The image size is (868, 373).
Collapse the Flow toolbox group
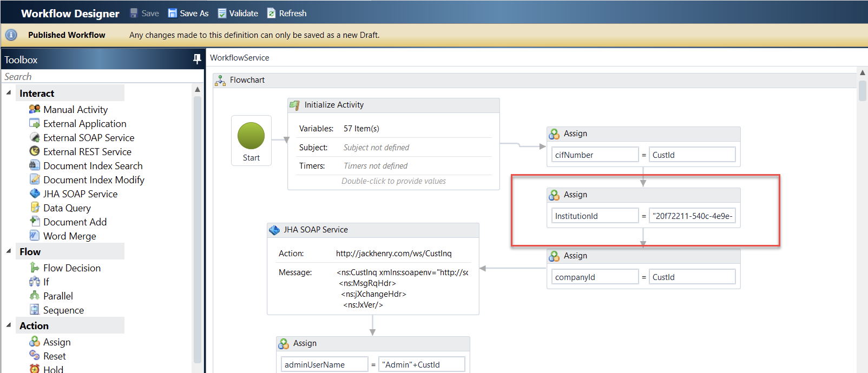(x=9, y=251)
